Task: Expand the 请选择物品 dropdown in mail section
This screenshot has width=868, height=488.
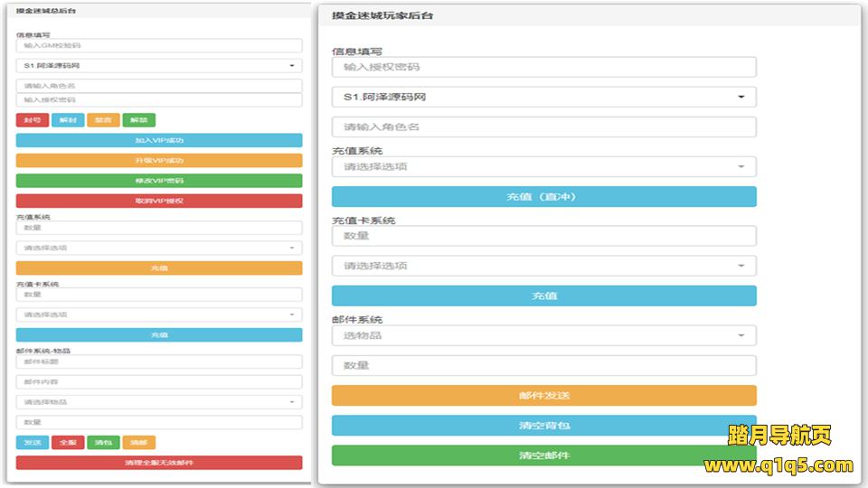Action: 159,401
